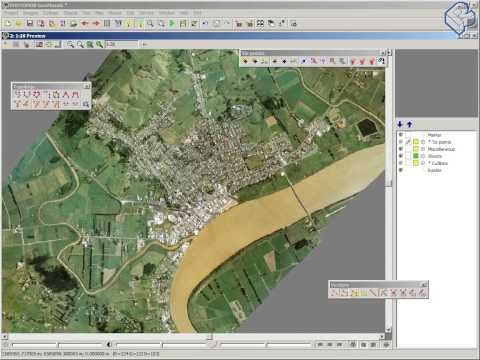Open the first menu in the menu bar
Screen dimensions: 480x360
(x=11, y=13)
